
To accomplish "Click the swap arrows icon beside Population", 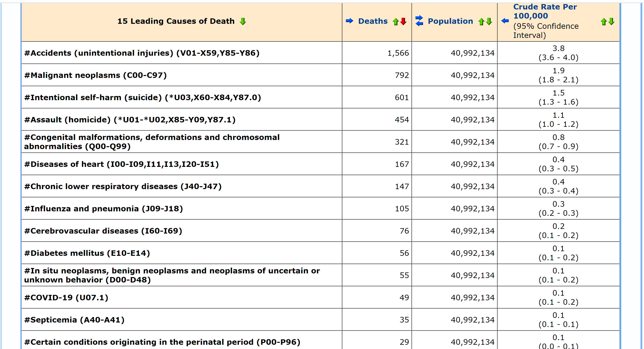I will 419,21.
